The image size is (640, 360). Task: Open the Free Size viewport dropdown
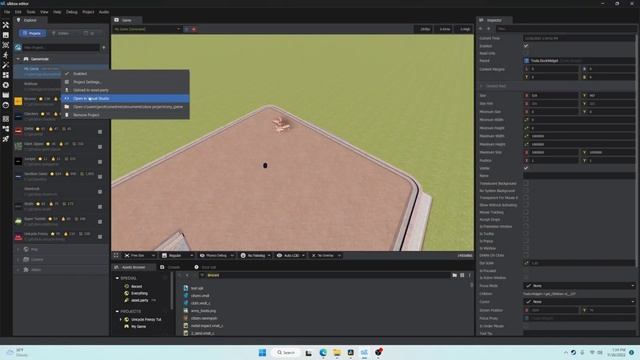tap(140, 256)
